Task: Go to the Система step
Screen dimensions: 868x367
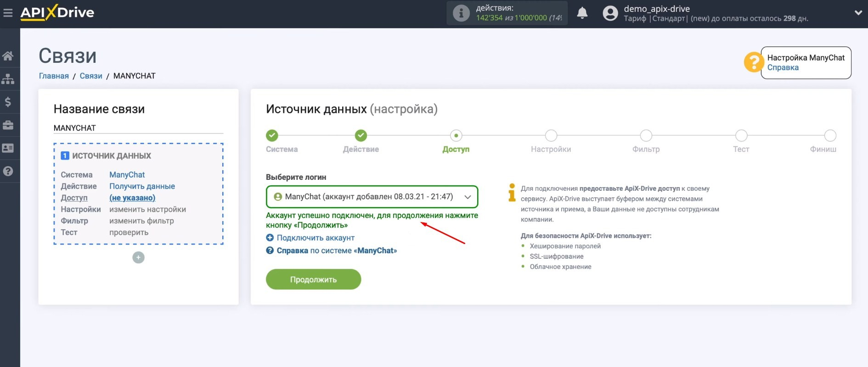Action: [272, 136]
